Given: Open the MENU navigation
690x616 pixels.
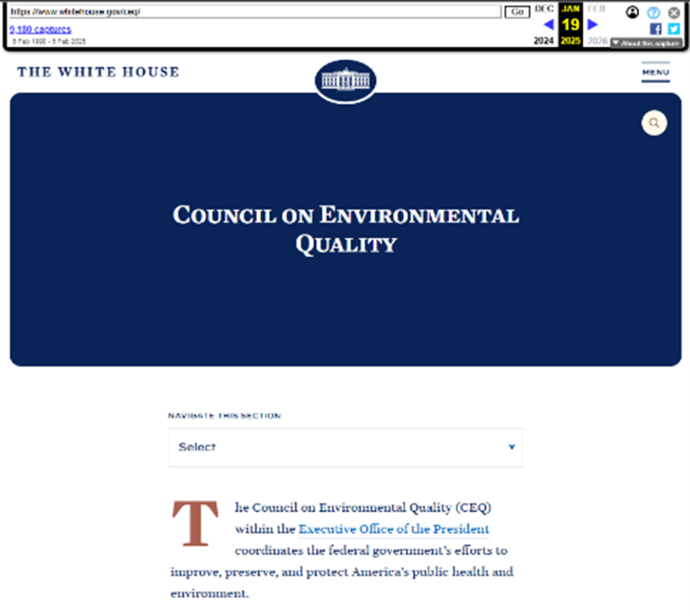Looking at the screenshot, I should pos(655,72).
